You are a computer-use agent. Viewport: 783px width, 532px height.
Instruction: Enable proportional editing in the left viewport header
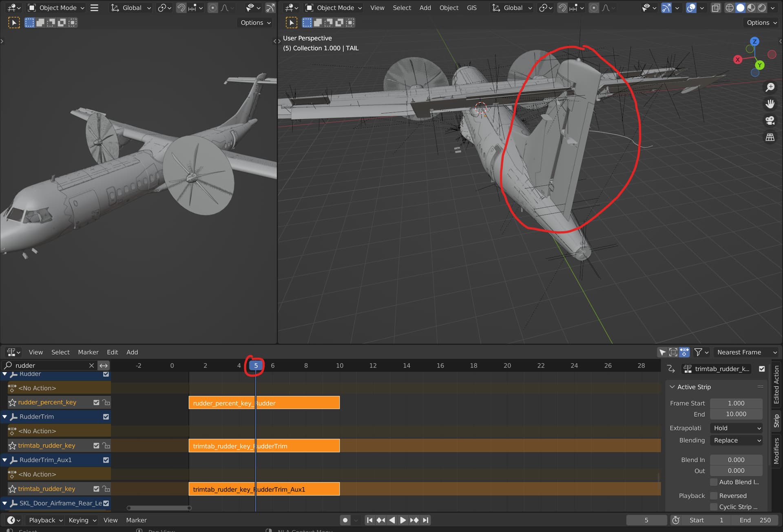click(x=212, y=8)
